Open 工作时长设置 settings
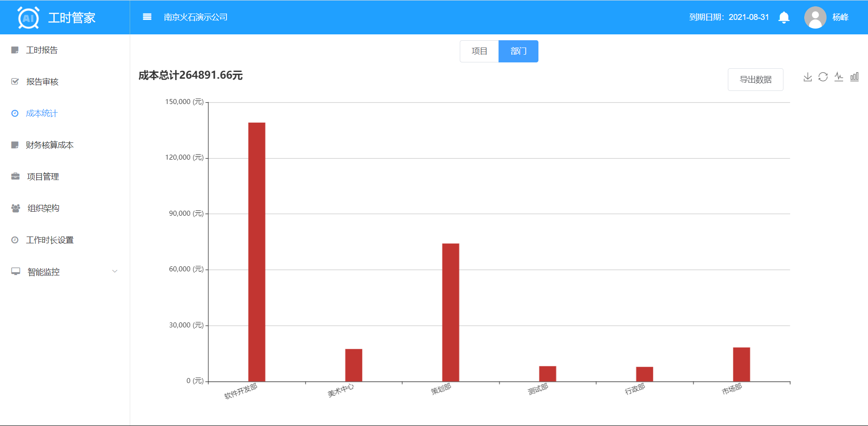868x426 pixels. pyautogui.click(x=49, y=240)
